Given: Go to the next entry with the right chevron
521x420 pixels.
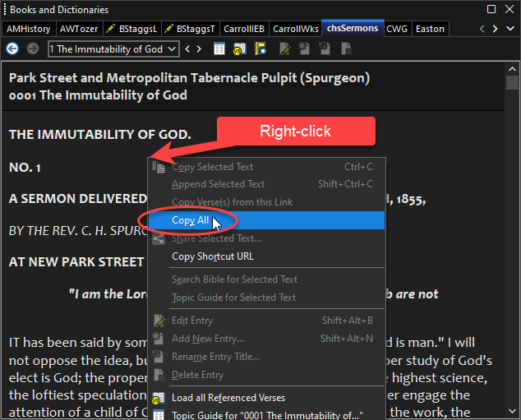Looking at the screenshot, I should click(199, 49).
